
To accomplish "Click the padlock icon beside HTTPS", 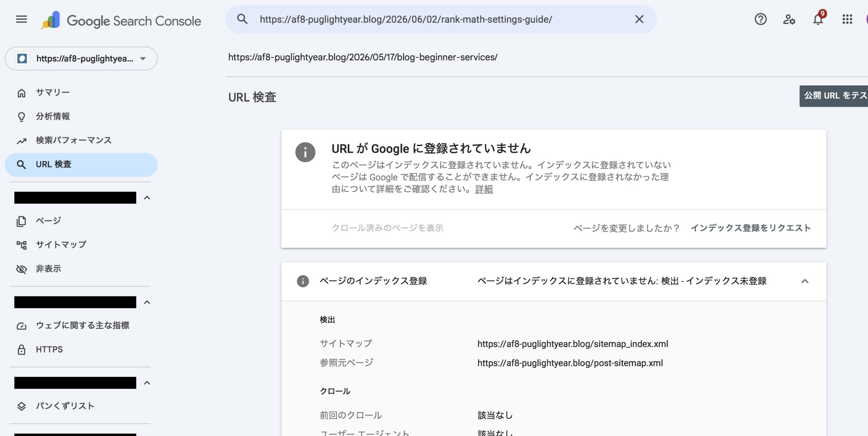I will click(21, 350).
